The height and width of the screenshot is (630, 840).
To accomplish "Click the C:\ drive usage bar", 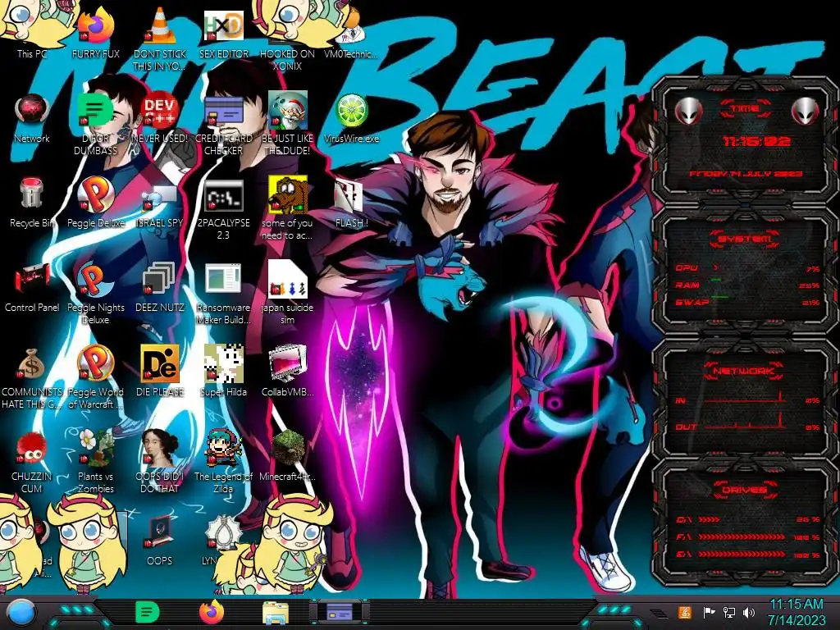I will 748,519.
